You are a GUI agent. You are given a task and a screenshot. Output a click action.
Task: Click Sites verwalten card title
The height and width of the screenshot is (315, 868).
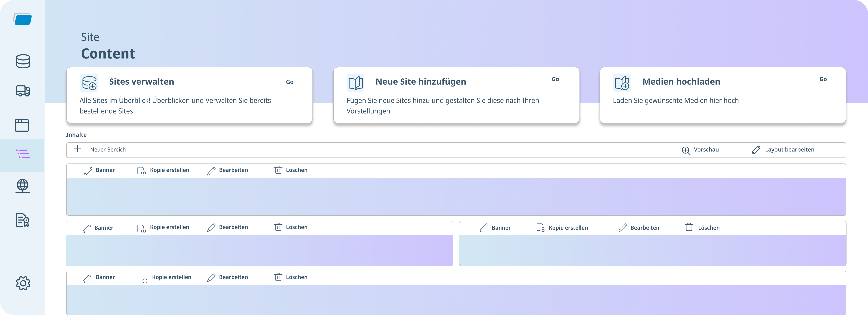[141, 82]
